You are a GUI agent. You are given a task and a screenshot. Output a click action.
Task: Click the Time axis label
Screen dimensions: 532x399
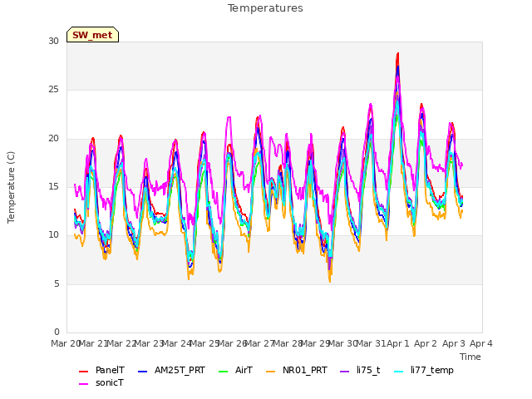click(x=470, y=357)
